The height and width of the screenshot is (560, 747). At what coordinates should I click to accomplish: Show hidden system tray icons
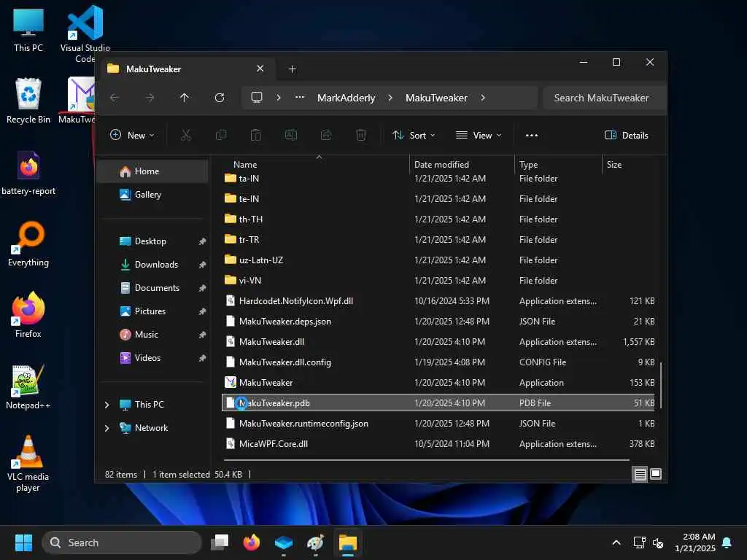point(616,542)
